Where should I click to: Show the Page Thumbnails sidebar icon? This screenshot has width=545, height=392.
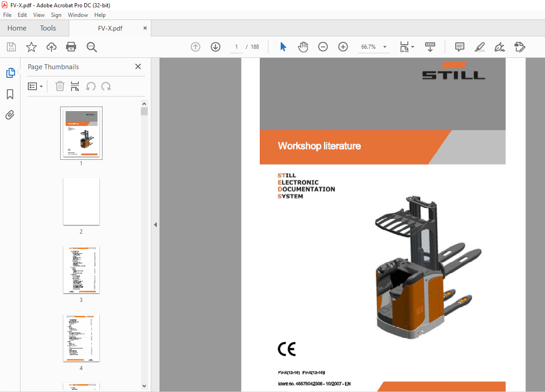(x=10, y=73)
